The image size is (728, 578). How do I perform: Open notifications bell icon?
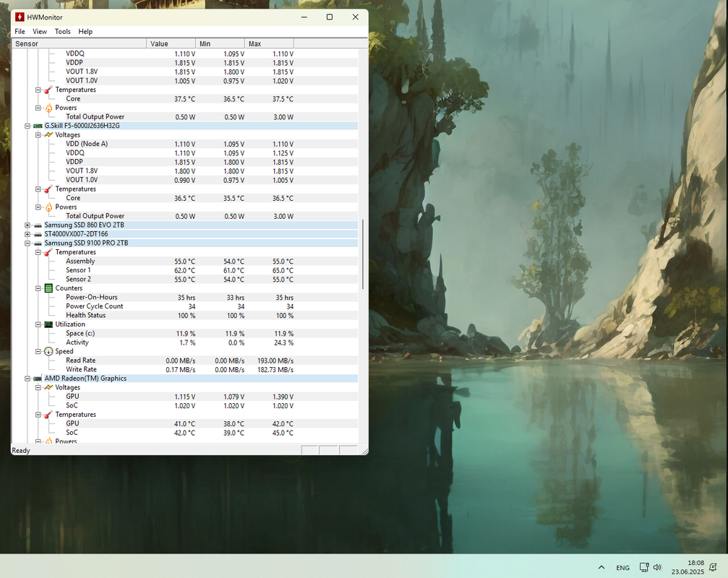click(713, 567)
